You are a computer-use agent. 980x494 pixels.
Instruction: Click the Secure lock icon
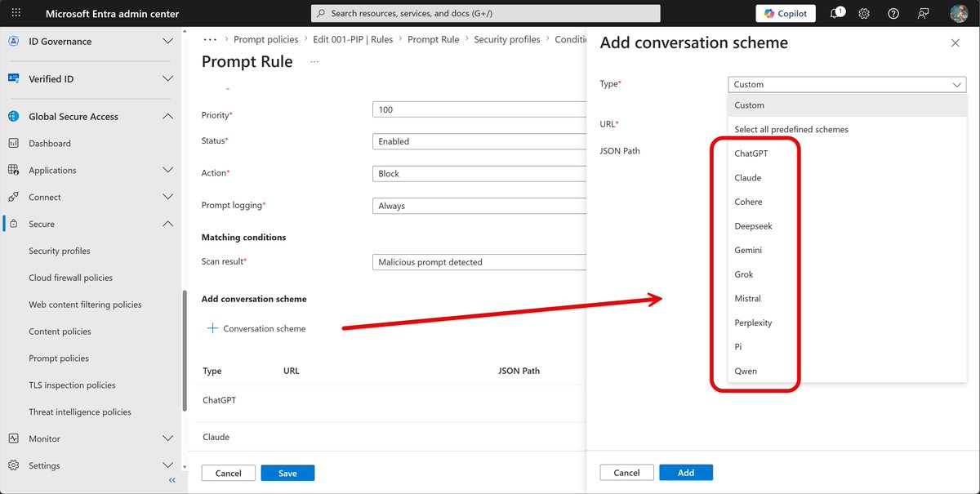click(13, 224)
